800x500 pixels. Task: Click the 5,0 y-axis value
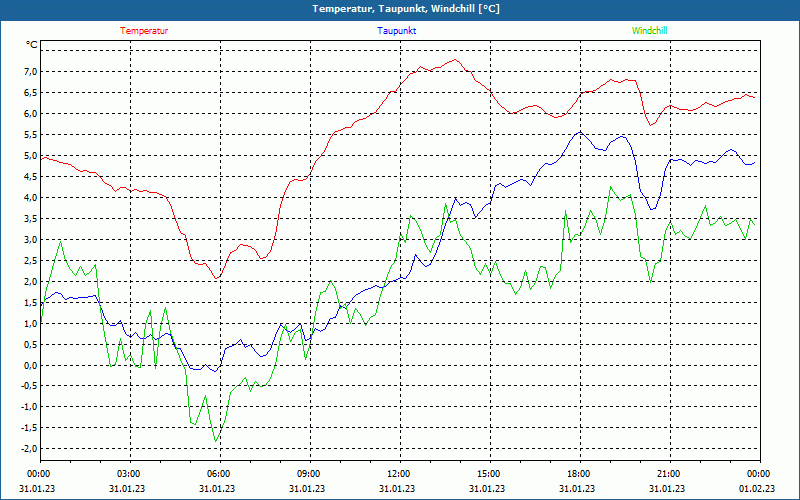click(32, 156)
